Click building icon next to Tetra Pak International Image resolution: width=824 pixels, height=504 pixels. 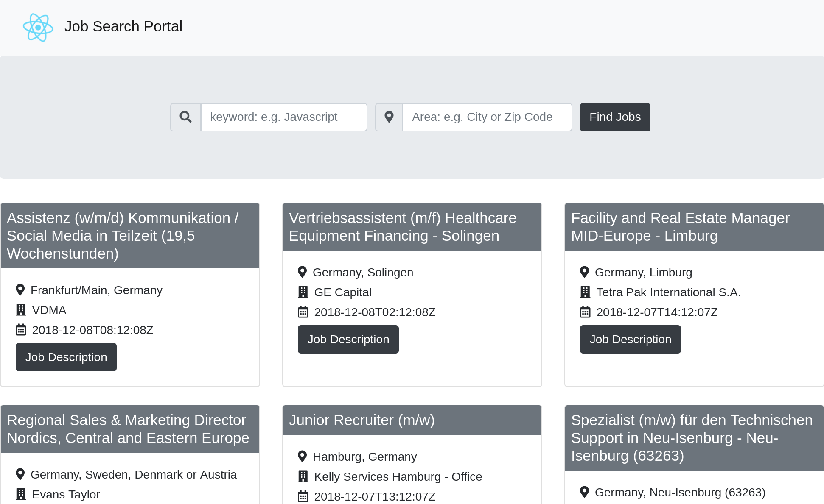[x=585, y=292]
